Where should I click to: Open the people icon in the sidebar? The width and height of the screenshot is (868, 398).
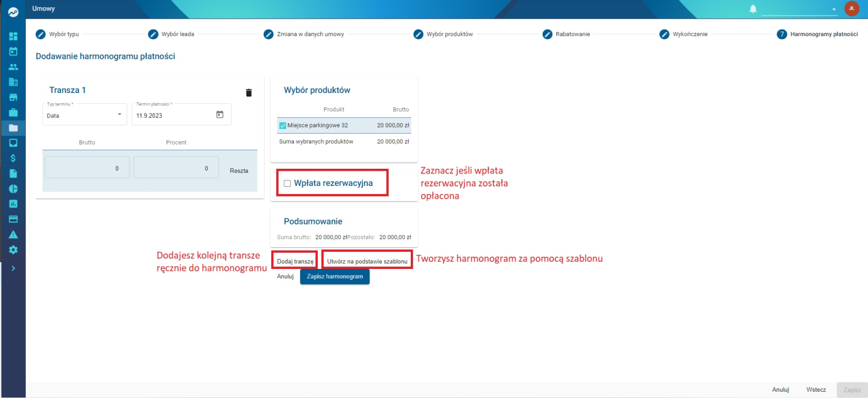13,67
